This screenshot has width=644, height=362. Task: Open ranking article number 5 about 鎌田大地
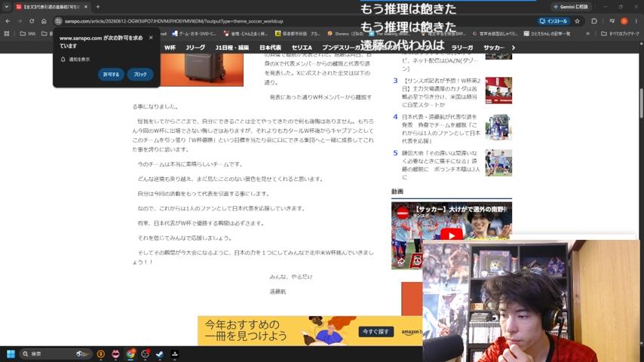pyautogui.click(x=440, y=164)
